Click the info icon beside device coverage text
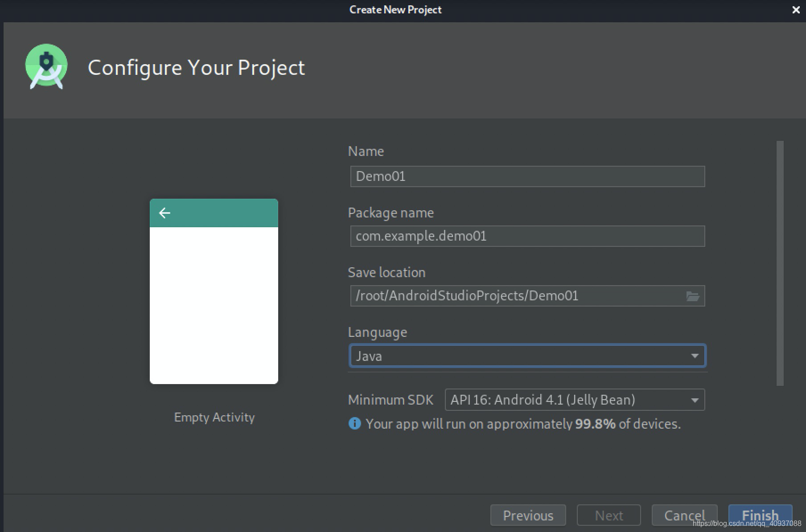806x532 pixels. click(x=354, y=423)
